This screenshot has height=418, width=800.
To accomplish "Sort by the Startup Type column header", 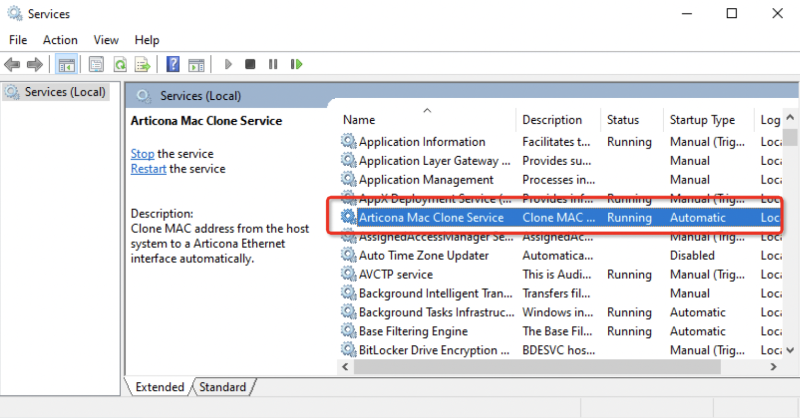I will click(x=702, y=120).
